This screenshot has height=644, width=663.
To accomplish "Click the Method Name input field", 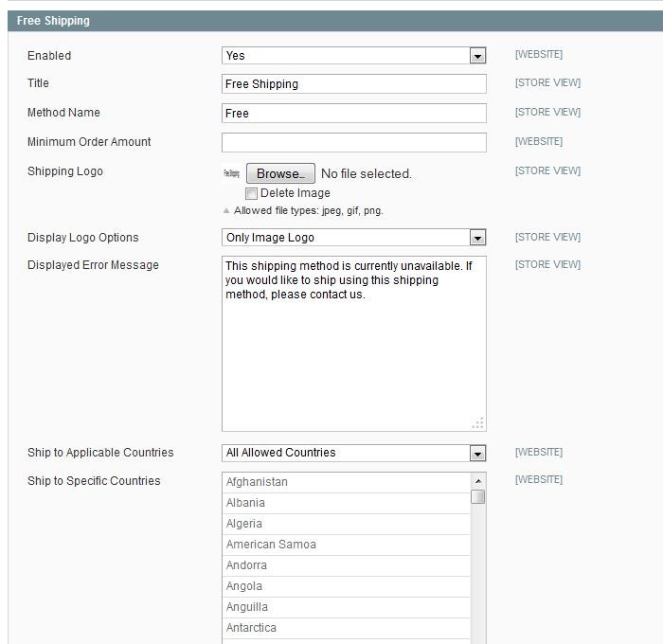I will pos(354,114).
